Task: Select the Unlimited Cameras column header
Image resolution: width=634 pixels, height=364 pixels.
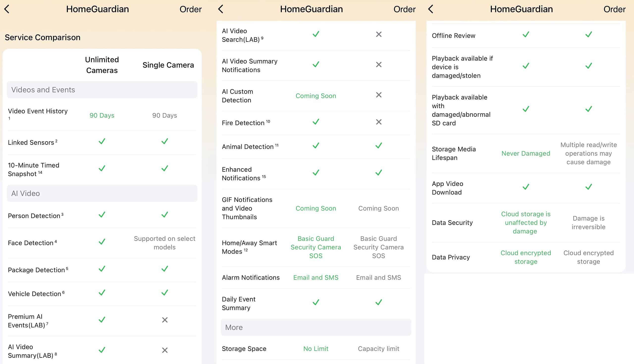Action: 102,65
